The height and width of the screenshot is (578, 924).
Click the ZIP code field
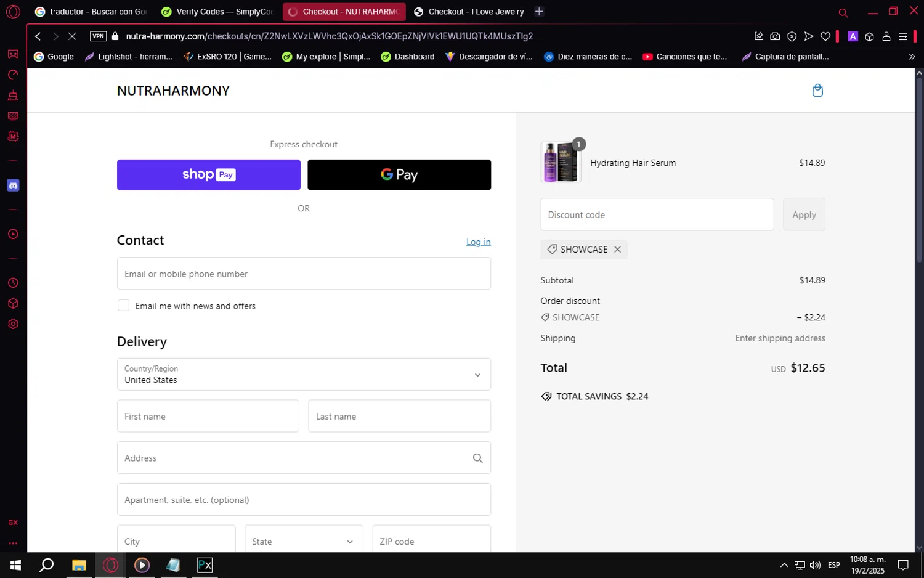click(432, 541)
